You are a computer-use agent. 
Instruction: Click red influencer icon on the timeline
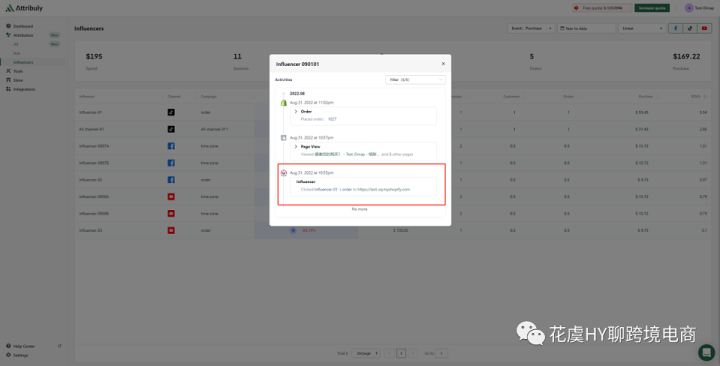pyautogui.click(x=283, y=173)
